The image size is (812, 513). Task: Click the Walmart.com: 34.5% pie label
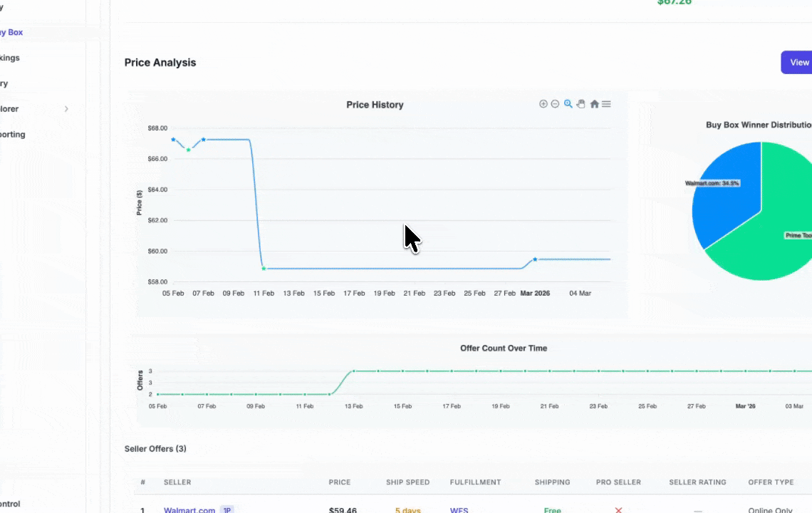click(x=712, y=183)
